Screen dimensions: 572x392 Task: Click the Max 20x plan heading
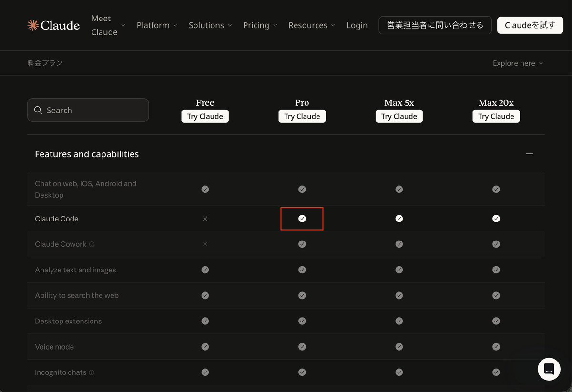click(x=496, y=102)
